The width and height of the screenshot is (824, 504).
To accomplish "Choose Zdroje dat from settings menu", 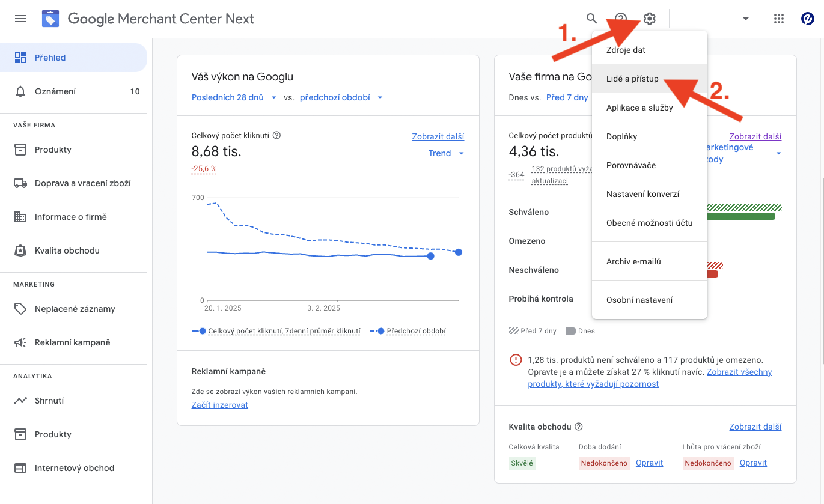I will point(626,50).
